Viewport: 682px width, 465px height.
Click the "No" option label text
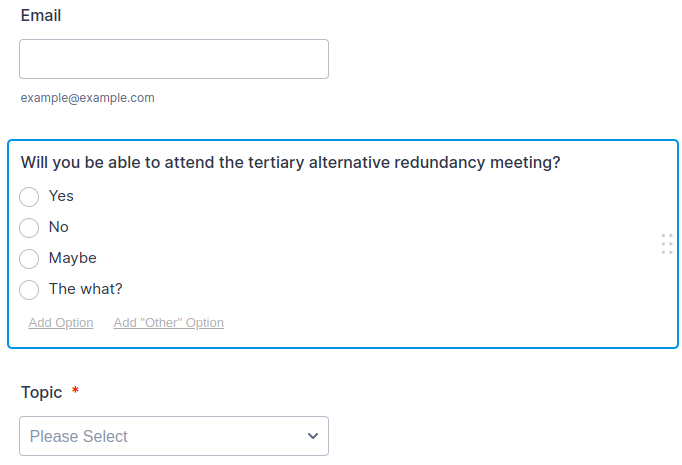point(59,227)
